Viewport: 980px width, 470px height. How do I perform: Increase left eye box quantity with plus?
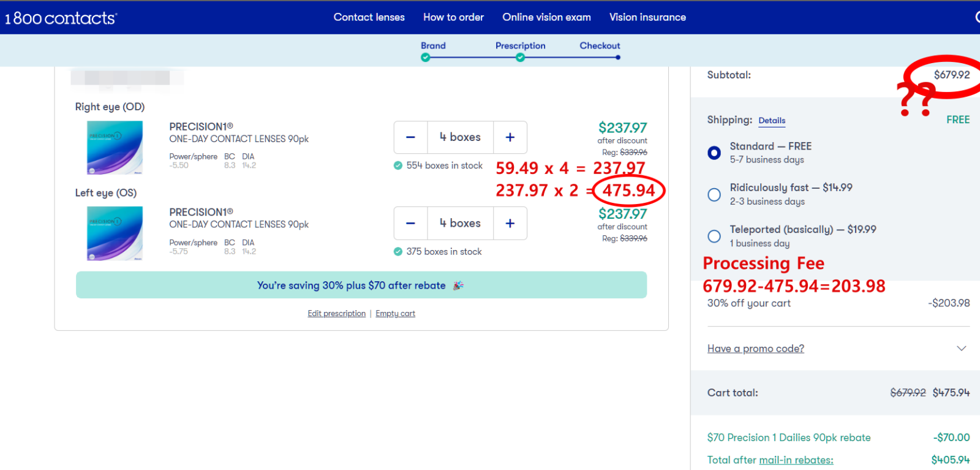510,223
